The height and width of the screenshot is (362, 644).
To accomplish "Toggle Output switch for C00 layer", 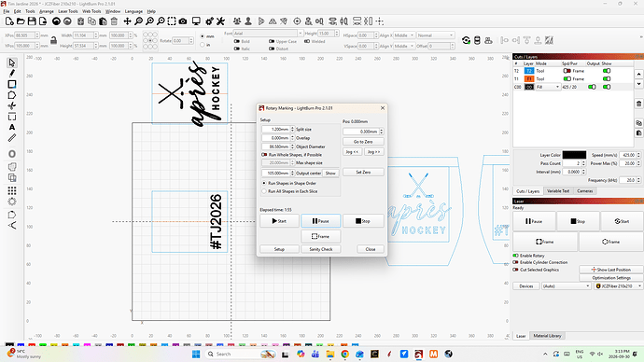I will pyautogui.click(x=592, y=87).
